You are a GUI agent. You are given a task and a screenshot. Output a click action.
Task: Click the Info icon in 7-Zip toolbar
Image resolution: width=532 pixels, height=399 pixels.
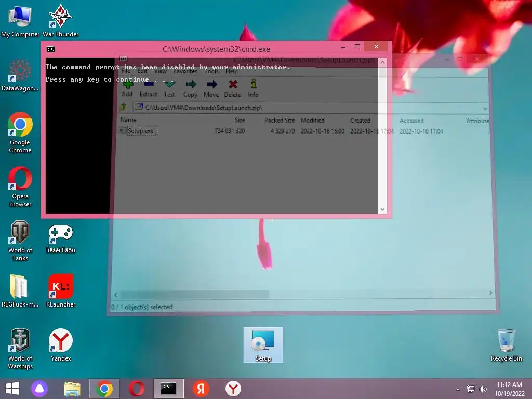pos(253,88)
